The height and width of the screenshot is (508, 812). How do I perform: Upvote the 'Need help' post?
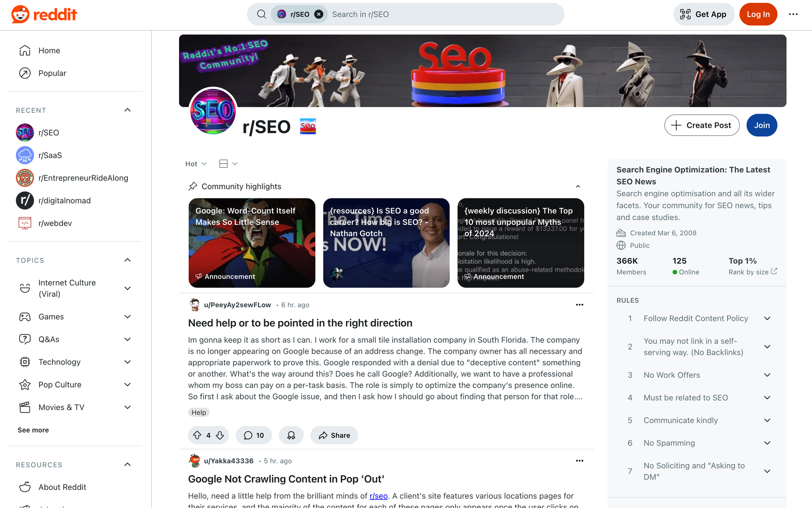197,435
